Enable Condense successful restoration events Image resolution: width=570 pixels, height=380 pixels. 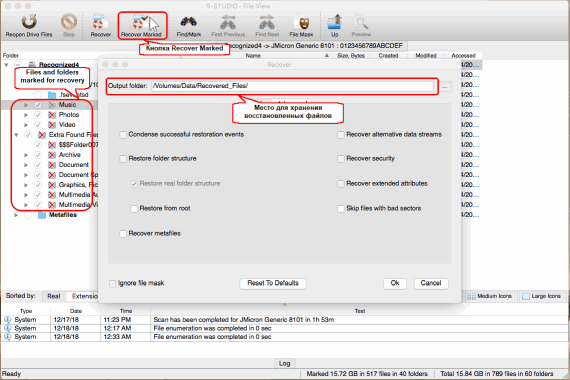(x=123, y=135)
